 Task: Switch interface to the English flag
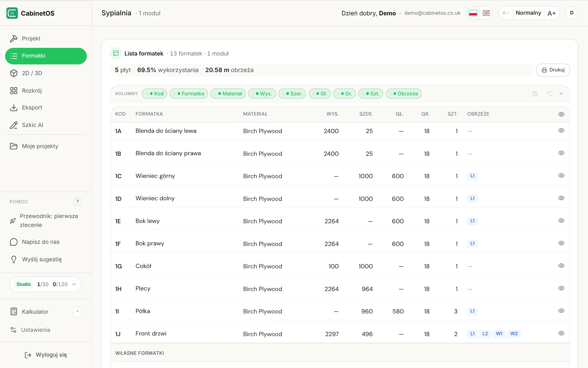(486, 13)
